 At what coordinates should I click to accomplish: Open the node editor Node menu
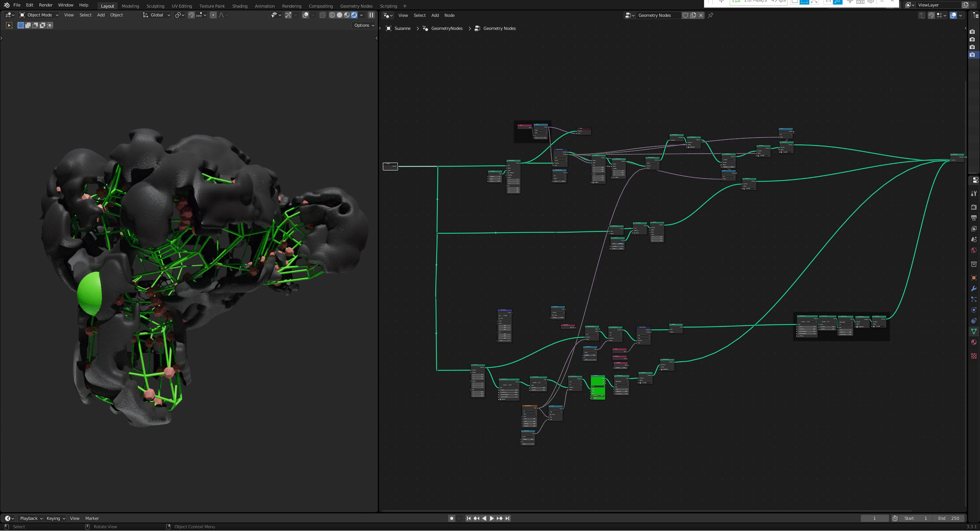[449, 15]
